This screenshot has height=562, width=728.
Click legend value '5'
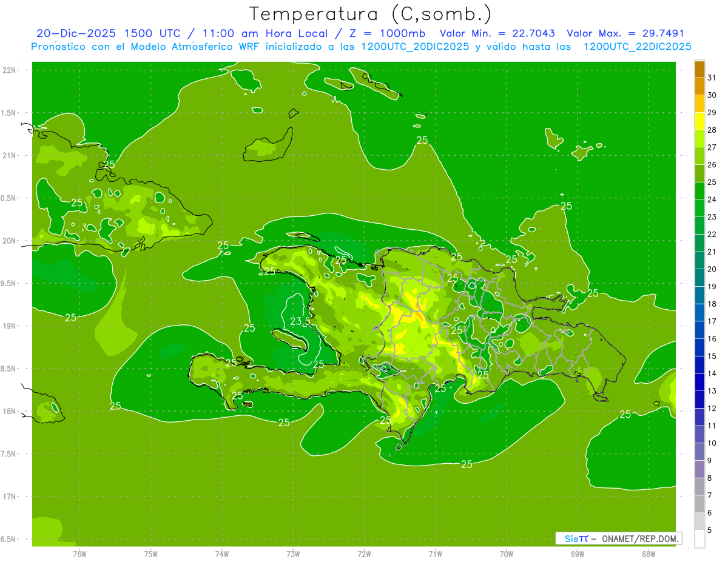[710, 531]
